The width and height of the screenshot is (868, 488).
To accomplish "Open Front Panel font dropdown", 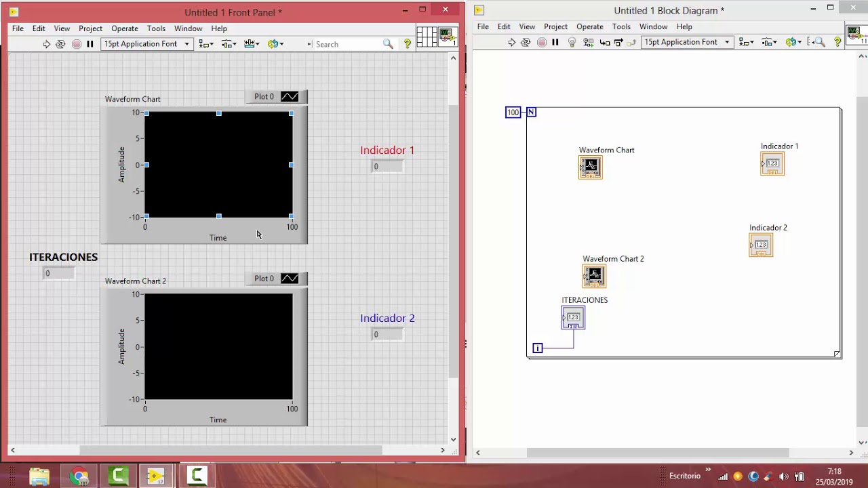I will click(146, 44).
